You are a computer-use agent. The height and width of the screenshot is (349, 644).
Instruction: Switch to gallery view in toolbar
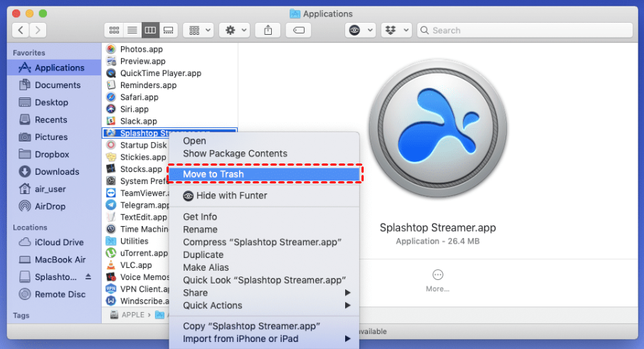click(x=169, y=31)
